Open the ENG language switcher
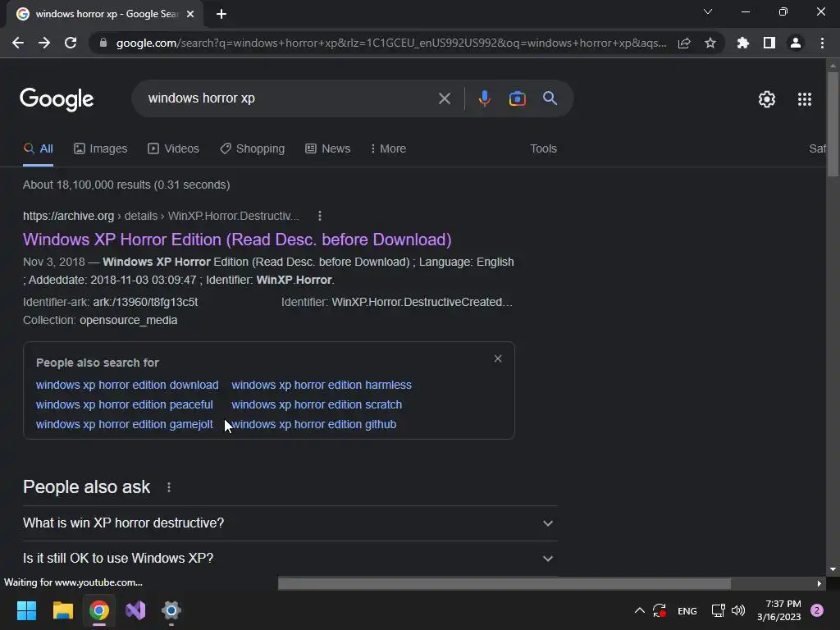The height and width of the screenshot is (630, 840). tap(687, 610)
